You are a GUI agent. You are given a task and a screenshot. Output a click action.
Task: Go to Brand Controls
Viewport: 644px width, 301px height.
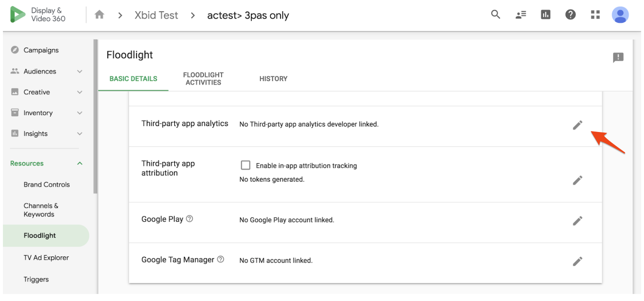(47, 184)
